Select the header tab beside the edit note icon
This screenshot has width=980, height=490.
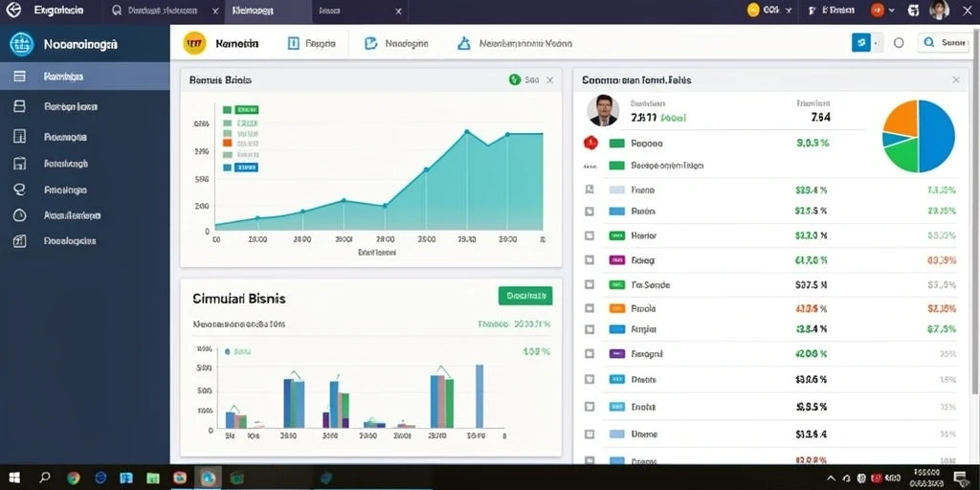click(x=406, y=44)
